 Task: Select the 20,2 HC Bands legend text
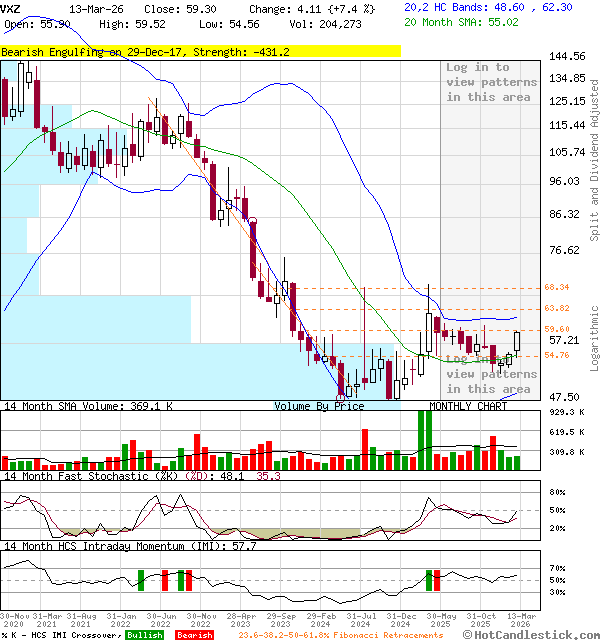coord(487,7)
